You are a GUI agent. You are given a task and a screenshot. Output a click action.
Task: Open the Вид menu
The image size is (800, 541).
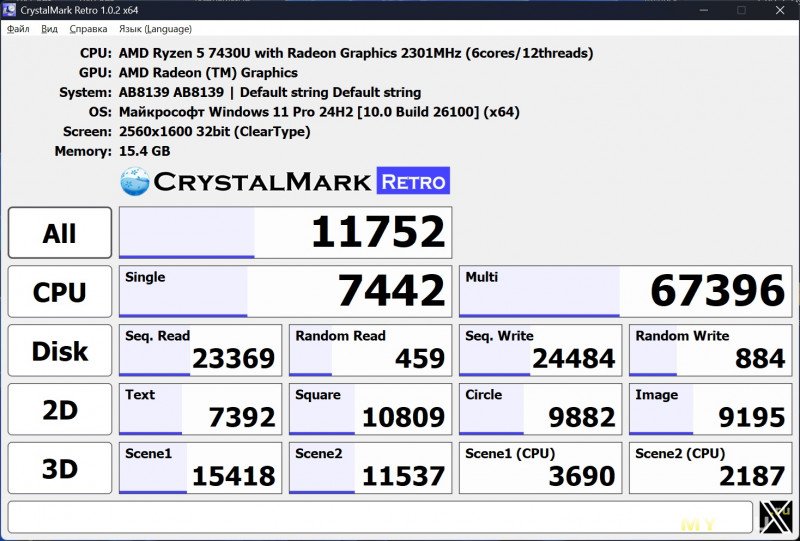(49, 29)
